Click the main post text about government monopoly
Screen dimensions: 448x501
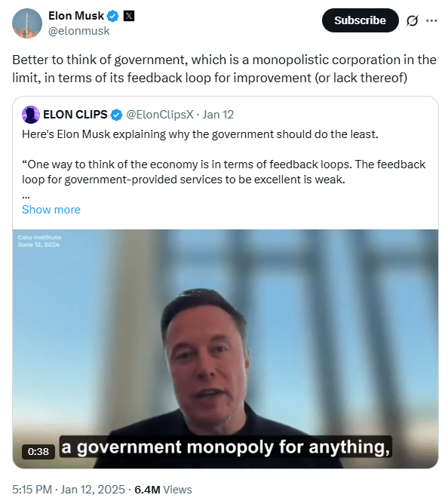pos(224,69)
